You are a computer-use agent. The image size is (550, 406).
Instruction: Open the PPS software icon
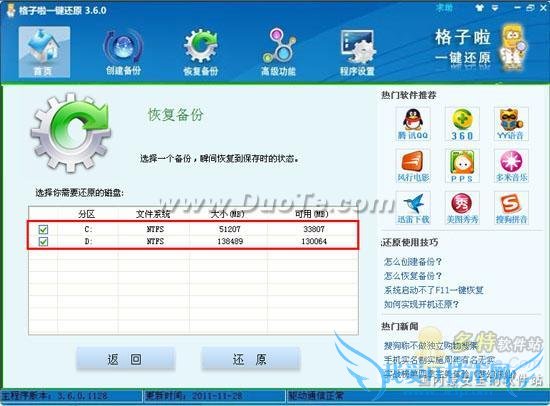click(x=462, y=166)
